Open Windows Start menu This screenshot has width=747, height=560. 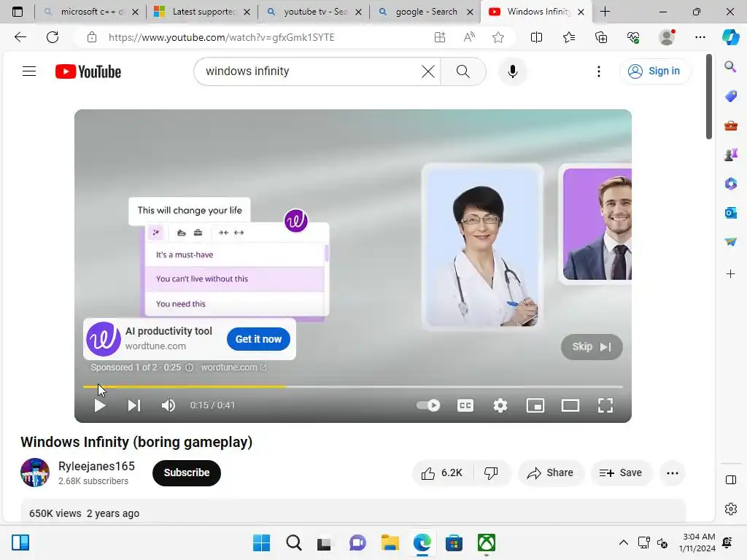pos(261,542)
